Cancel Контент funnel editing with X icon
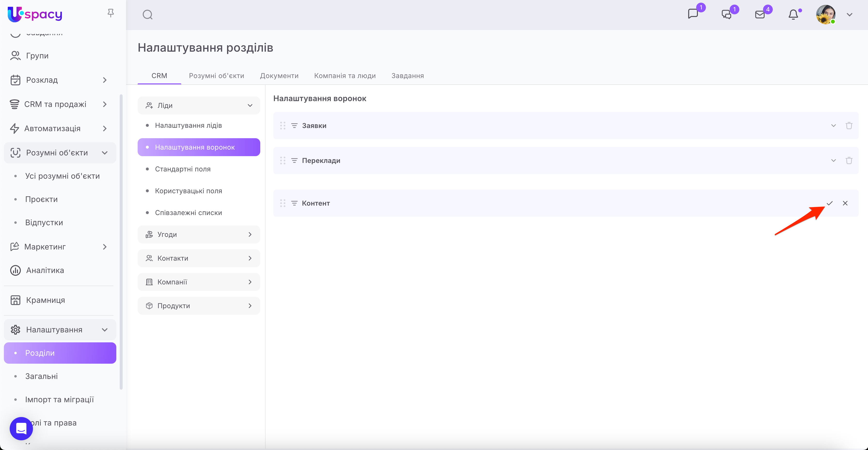Image resolution: width=868 pixels, height=450 pixels. [x=845, y=203]
